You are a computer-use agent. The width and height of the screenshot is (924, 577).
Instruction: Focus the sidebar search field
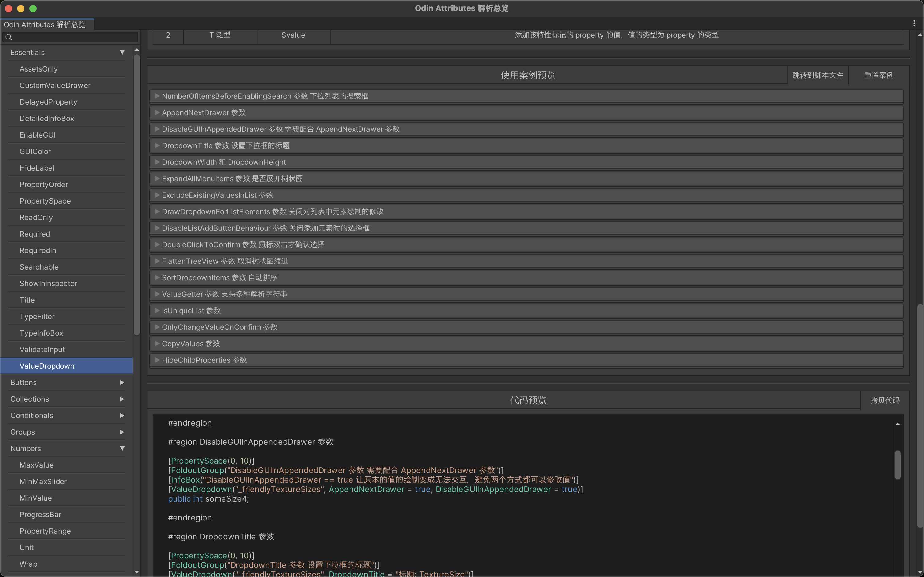coord(70,37)
